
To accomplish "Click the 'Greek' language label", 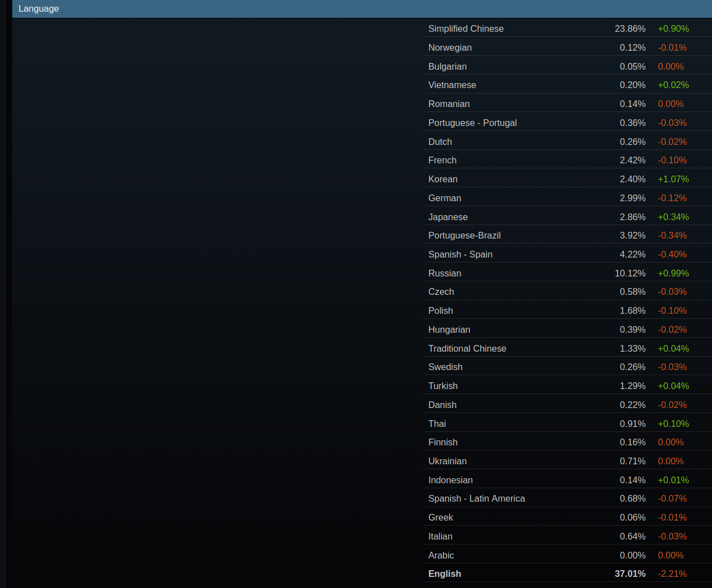I will tap(440, 517).
